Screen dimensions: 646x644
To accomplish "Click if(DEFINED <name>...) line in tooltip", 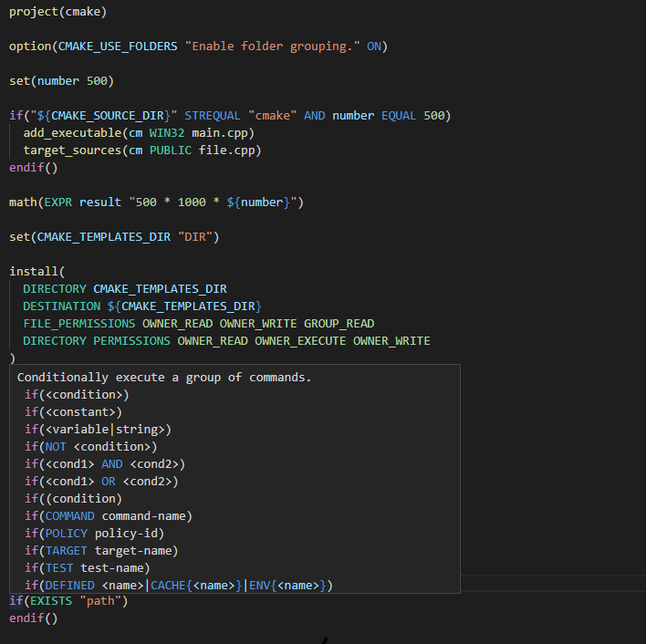I will pos(179,585).
